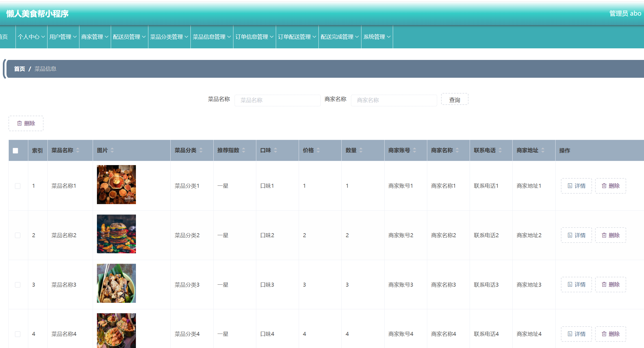Image resolution: width=644 pixels, height=348 pixels.
Task: Toggle the sort arrows on 推荐指数 column
Action: pyautogui.click(x=244, y=150)
